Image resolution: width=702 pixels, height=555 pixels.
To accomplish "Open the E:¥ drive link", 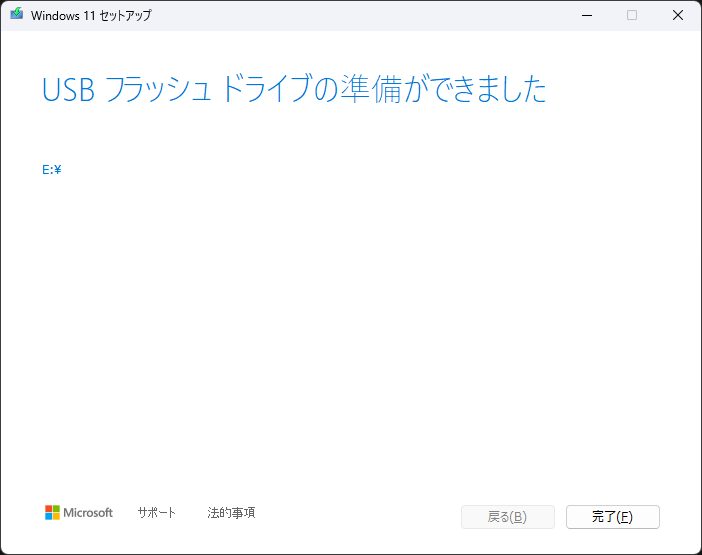I will point(52,170).
